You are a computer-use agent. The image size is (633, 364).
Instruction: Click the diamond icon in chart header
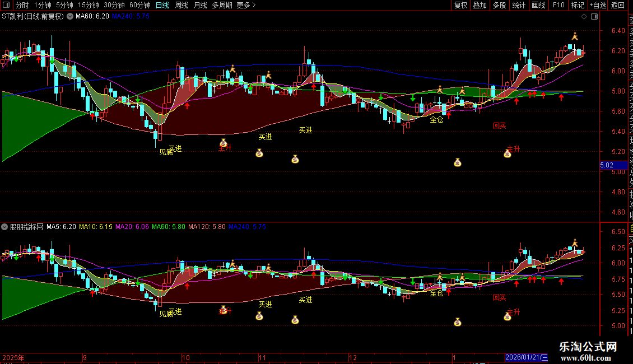pyautogui.click(x=584, y=17)
